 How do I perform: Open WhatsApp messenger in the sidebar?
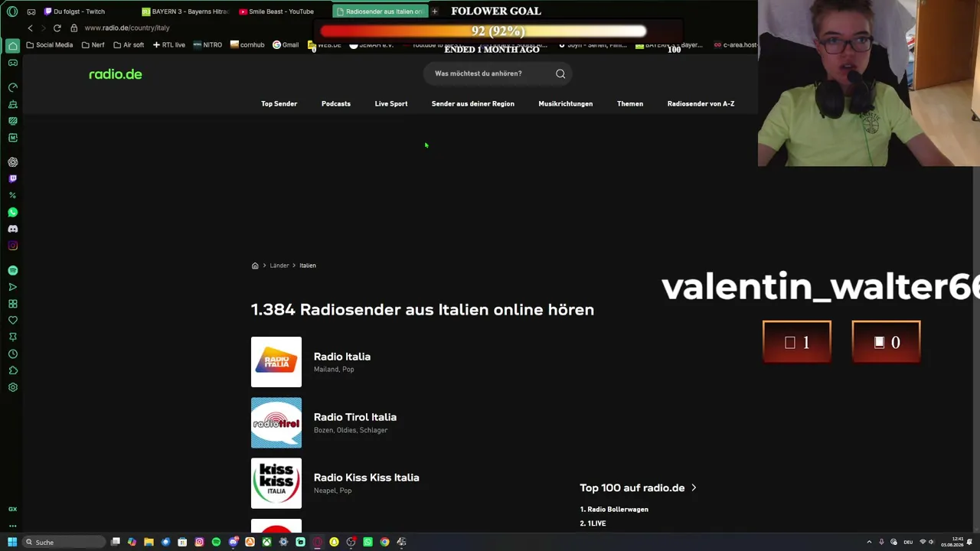(13, 212)
